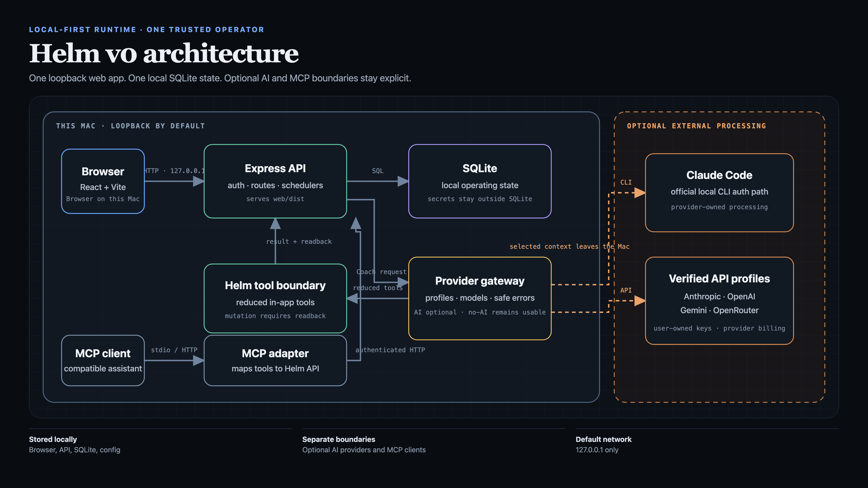Select the Express API node
The width and height of the screenshot is (868, 488).
coord(275,181)
